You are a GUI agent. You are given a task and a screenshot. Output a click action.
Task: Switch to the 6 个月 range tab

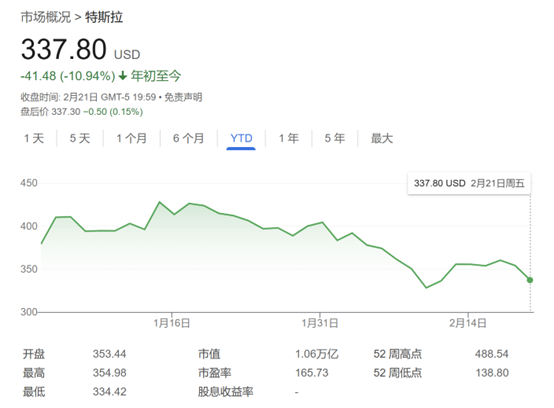click(x=189, y=138)
